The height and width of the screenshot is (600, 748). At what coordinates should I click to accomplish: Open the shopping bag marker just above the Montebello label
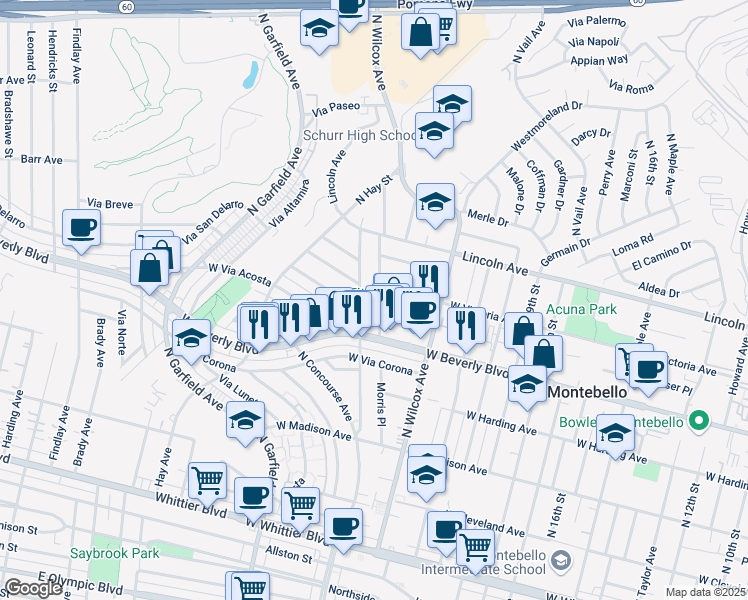click(x=543, y=357)
